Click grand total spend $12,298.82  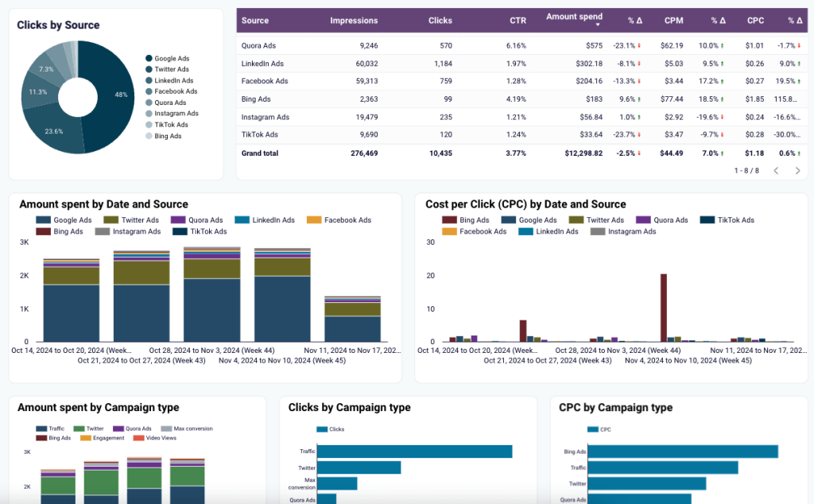[x=583, y=153]
